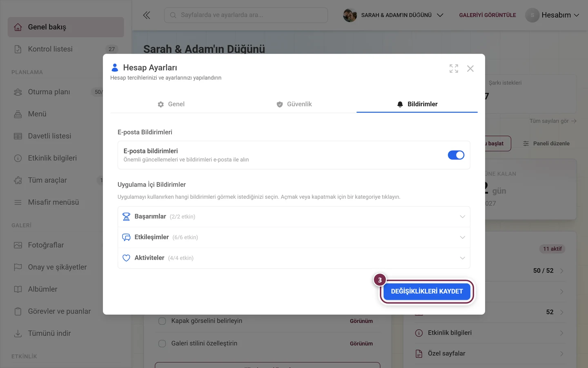The height and width of the screenshot is (368, 588).
Task: Click the Fotoğraflar image icon
Action: click(18, 245)
